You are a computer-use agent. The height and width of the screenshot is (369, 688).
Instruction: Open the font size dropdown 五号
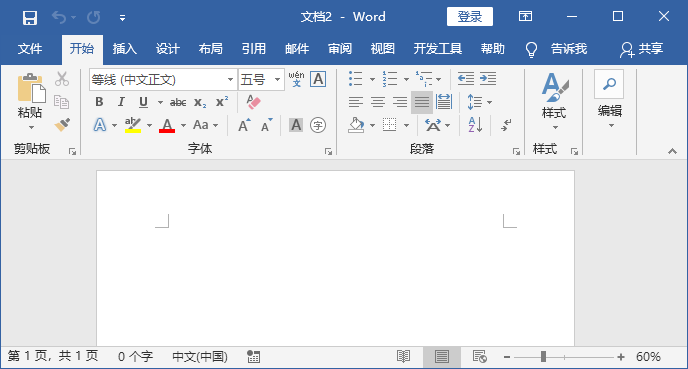pos(277,80)
